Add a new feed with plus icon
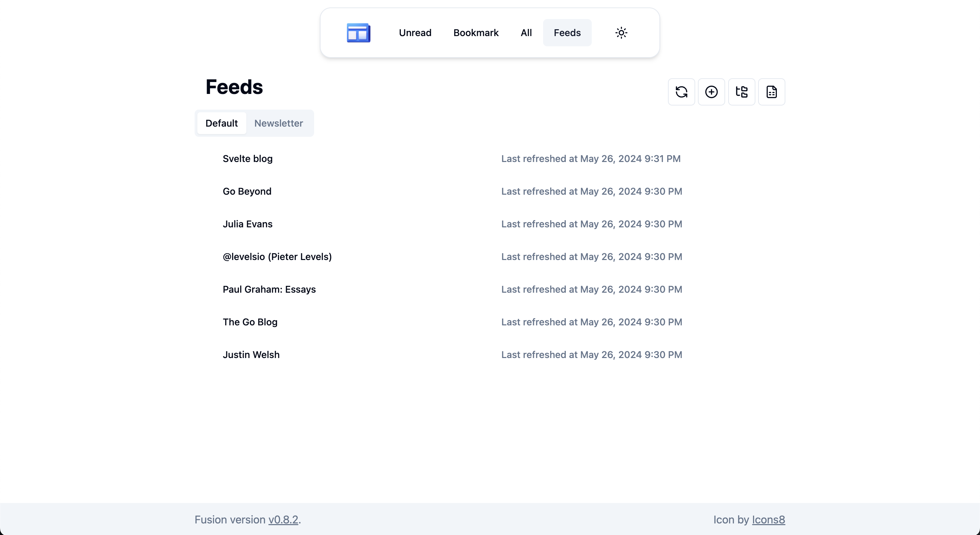 pos(711,92)
